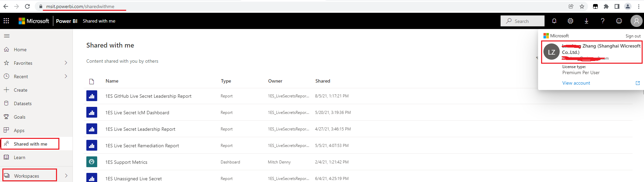Click the download arrow icon

[x=587, y=21]
